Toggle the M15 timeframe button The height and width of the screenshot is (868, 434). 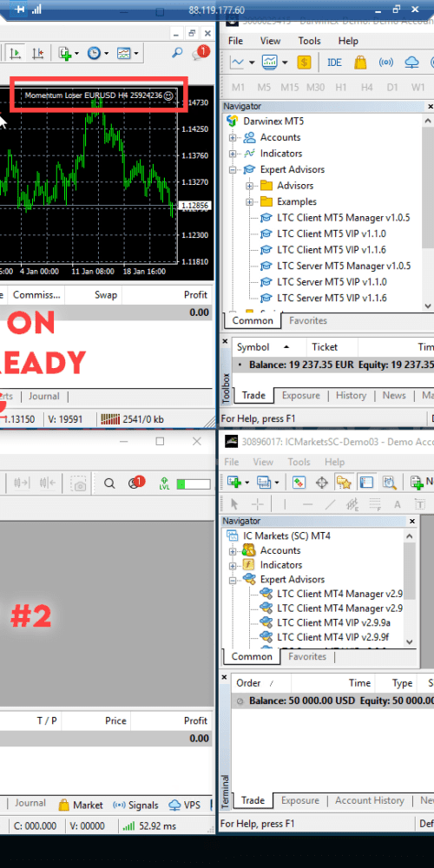(290, 87)
